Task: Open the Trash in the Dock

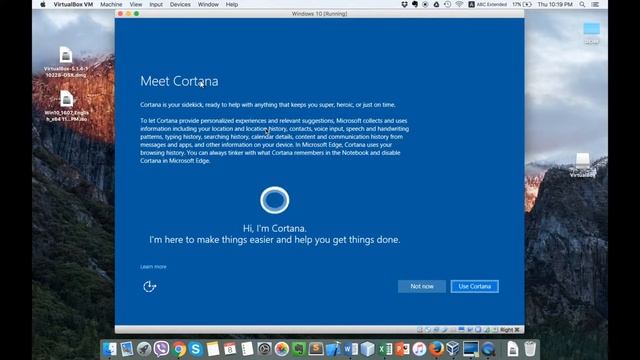Action: 530,349
